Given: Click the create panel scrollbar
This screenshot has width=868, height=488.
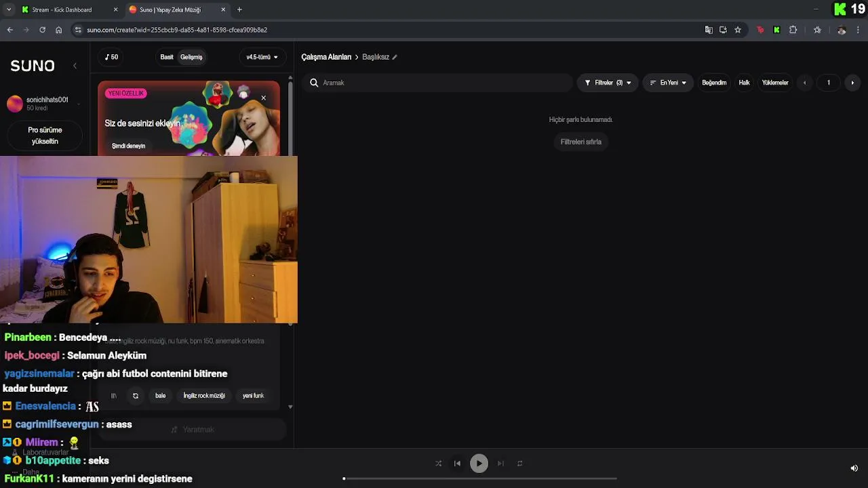Looking at the screenshot, I should click(x=290, y=119).
